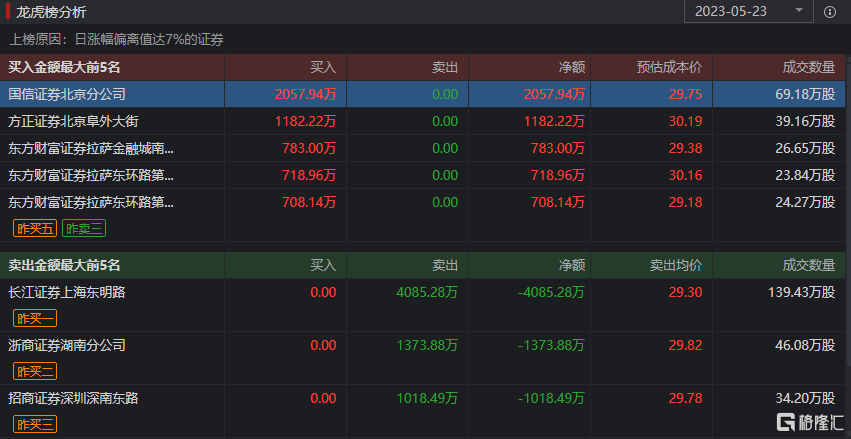The width and height of the screenshot is (851, 439).
Task: Click 预估成本价 column header
Action: click(x=669, y=67)
